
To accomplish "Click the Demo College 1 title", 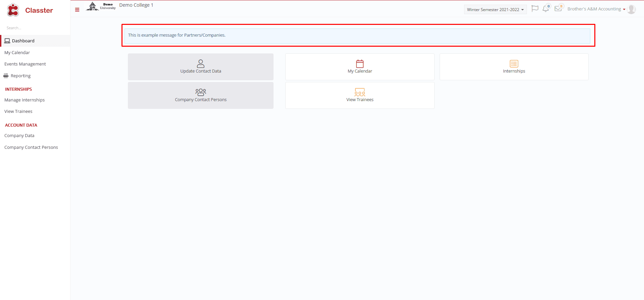I will (136, 5).
